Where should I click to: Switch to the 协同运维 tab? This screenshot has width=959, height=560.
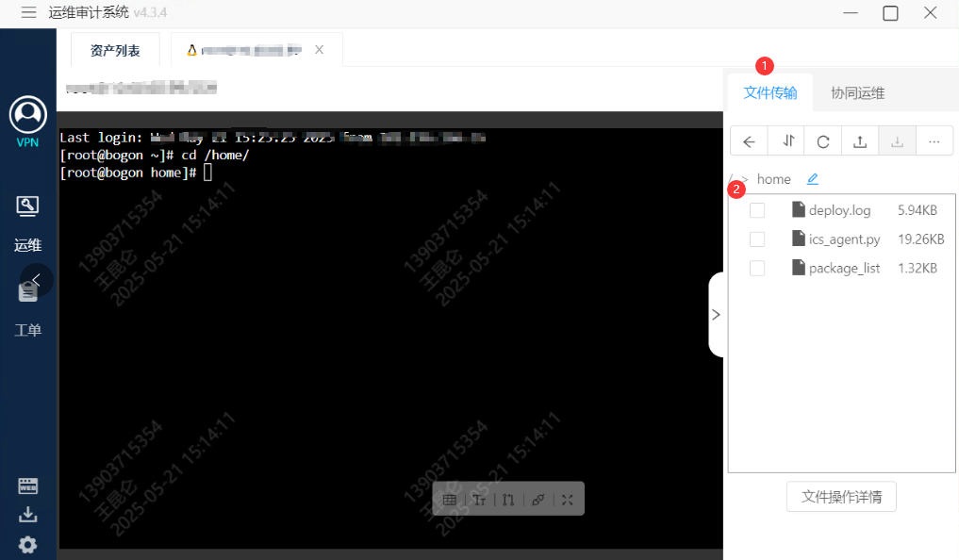pos(857,92)
